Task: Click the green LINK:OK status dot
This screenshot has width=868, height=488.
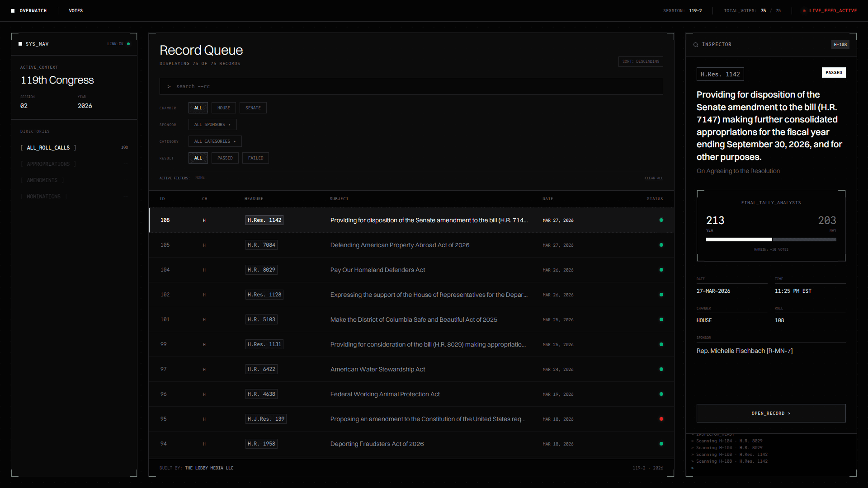Action: pyautogui.click(x=128, y=44)
